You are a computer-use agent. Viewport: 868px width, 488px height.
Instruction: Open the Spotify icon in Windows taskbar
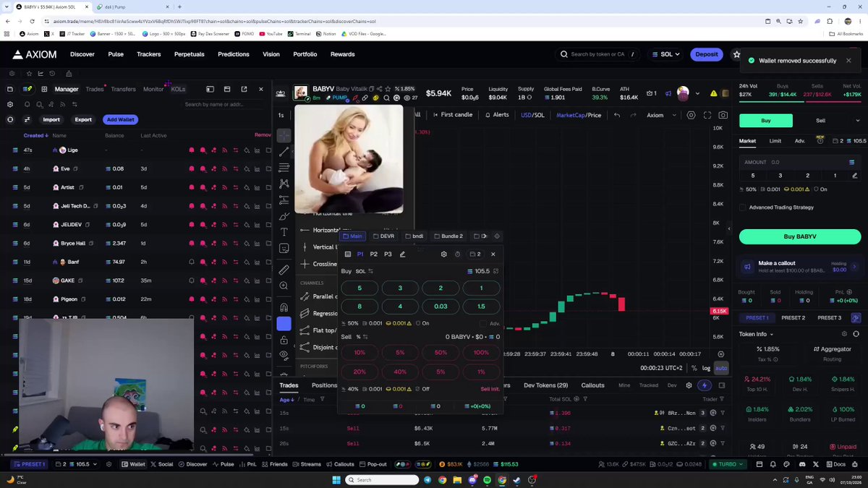pos(488,480)
